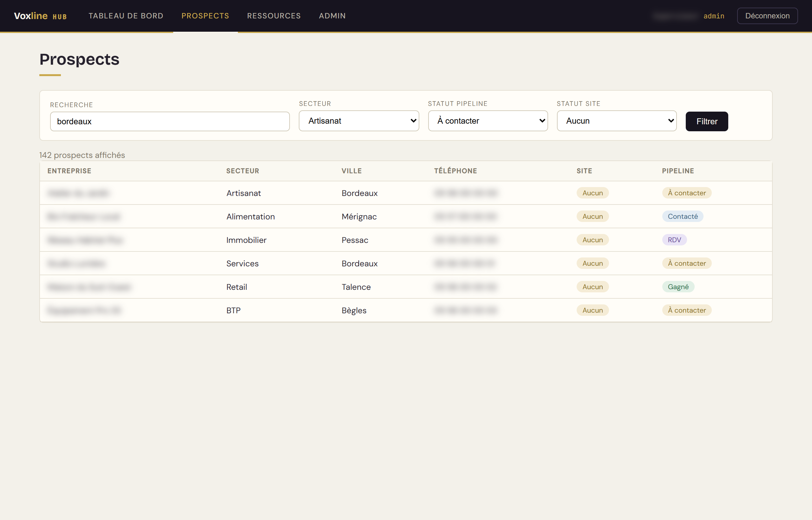Image resolution: width=812 pixels, height=520 pixels.
Task: Click Bordeaux in the Services row
Action: click(359, 263)
